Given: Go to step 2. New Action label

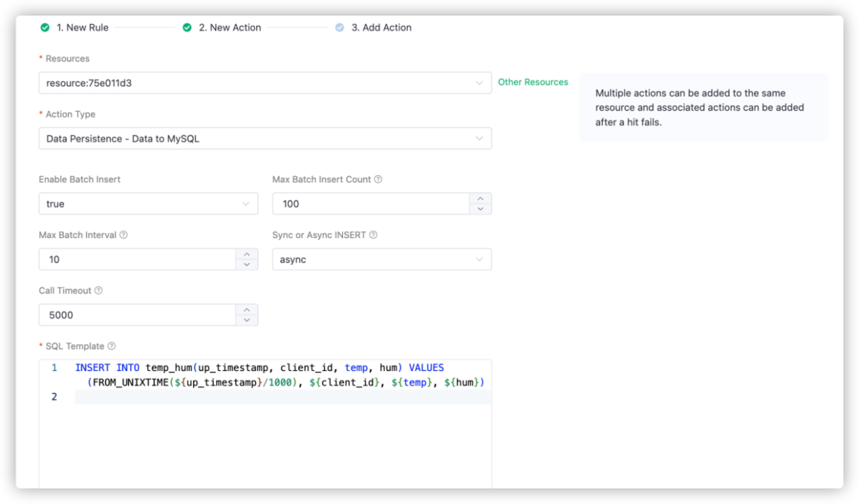Looking at the screenshot, I should [230, 27].
